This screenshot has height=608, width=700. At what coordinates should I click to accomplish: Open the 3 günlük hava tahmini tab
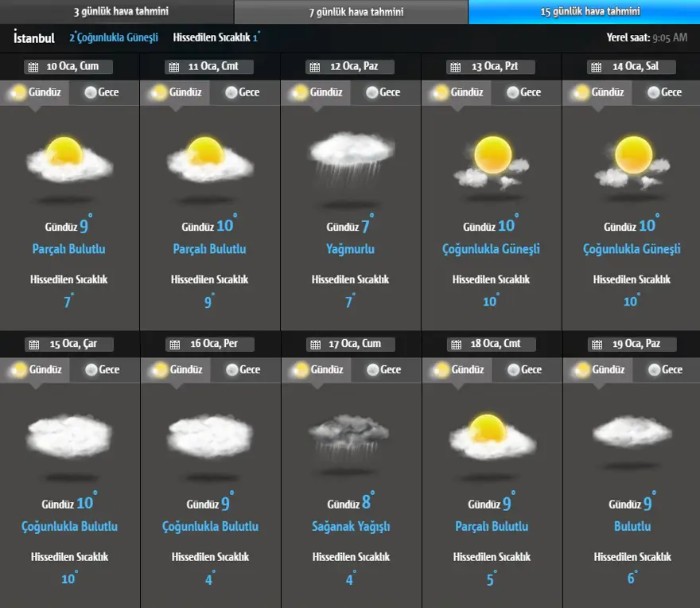pos(116,12)
